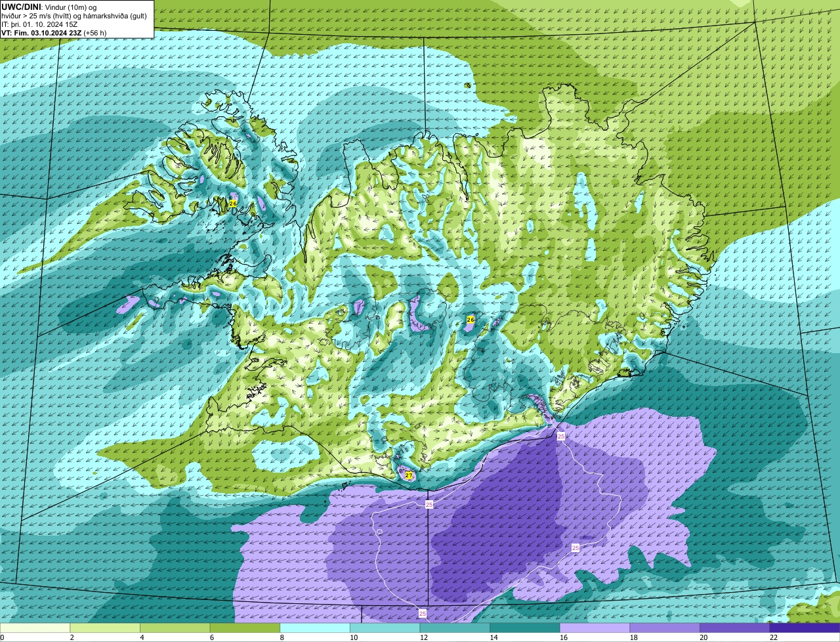Click the legend value 6

[x=211, y=637]
